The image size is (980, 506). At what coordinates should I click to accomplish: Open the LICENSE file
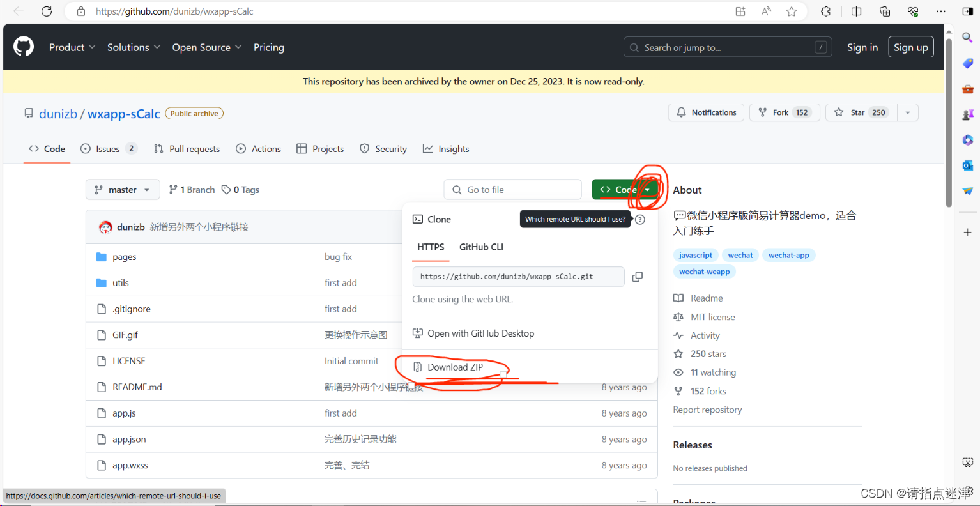point(129,361)
